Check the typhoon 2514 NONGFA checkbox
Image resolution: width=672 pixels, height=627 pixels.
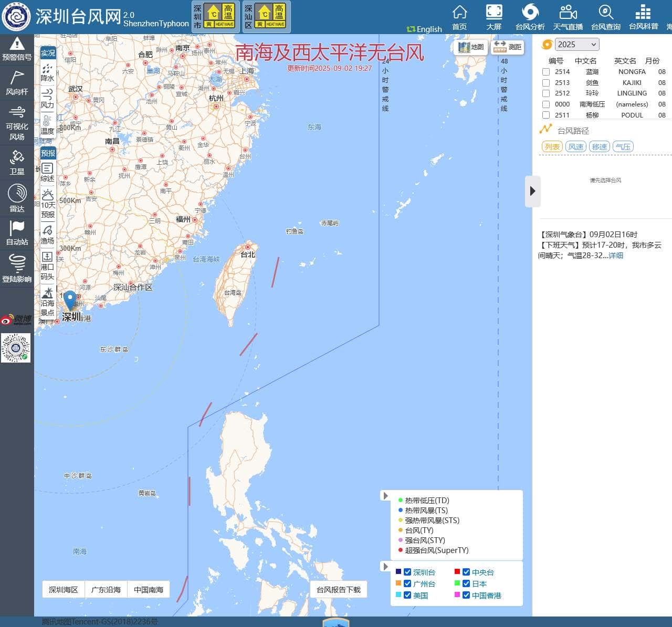coord(546,72)
